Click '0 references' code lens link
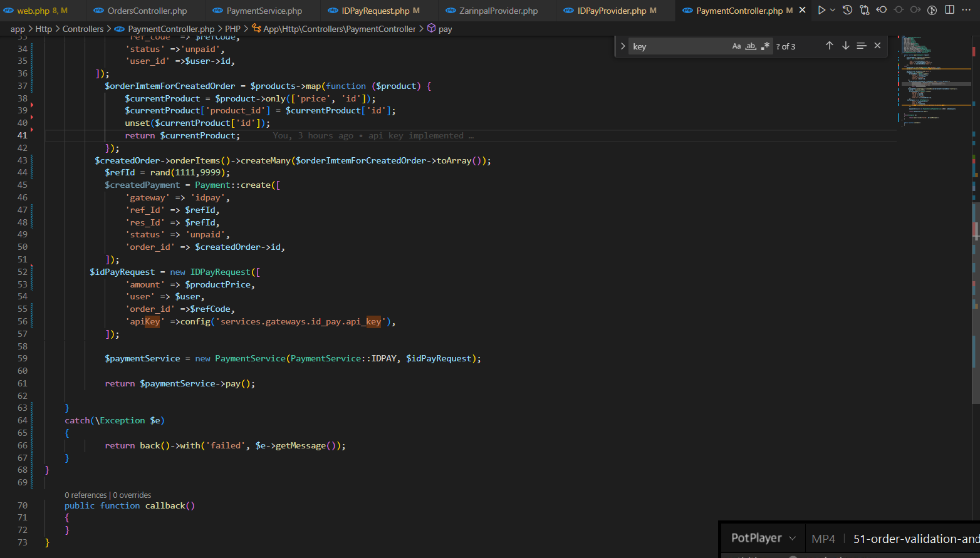 [86, 495]
